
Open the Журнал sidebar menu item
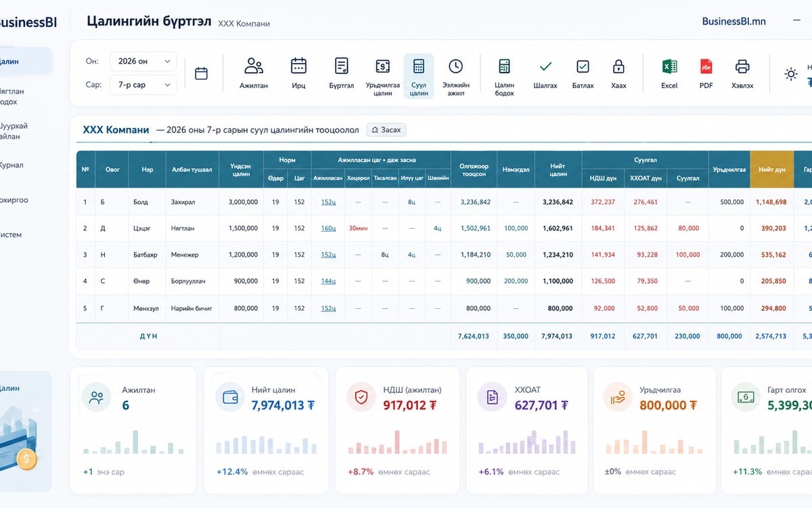coord(12,165)
